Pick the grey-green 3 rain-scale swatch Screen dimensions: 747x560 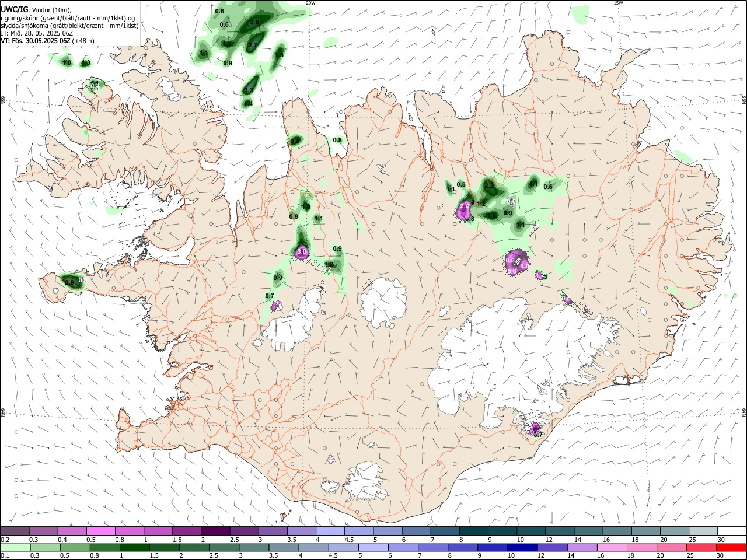[x=254, y=548]
